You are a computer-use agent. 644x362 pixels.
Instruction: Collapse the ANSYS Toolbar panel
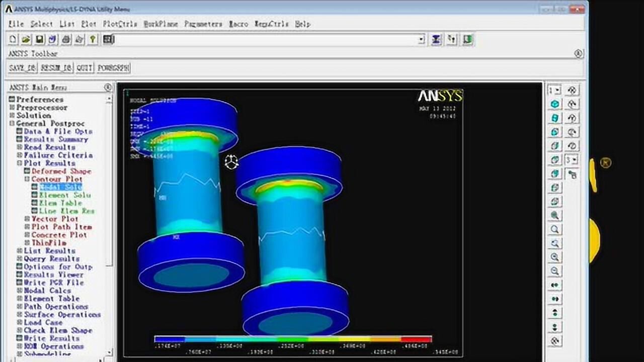pos(579,53)
